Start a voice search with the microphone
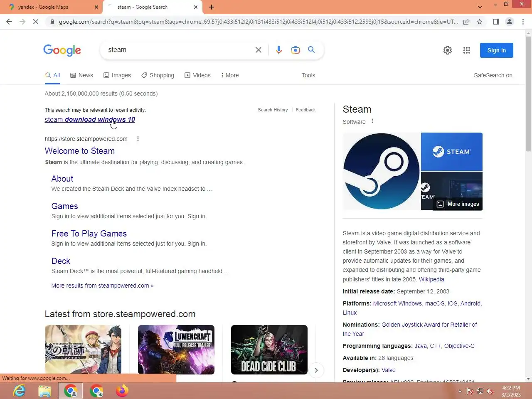The height and width of the screenshot is (399, 532). coord(279,50)
